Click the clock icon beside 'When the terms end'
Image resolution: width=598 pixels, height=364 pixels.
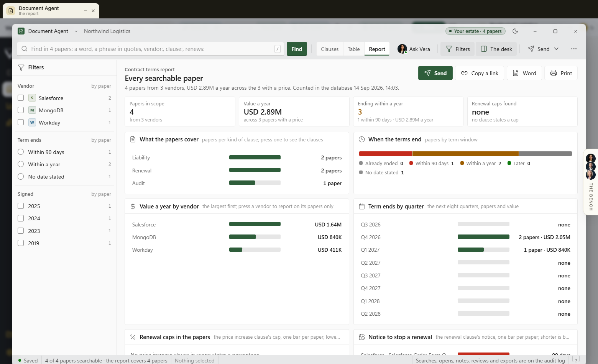(361, 139)
